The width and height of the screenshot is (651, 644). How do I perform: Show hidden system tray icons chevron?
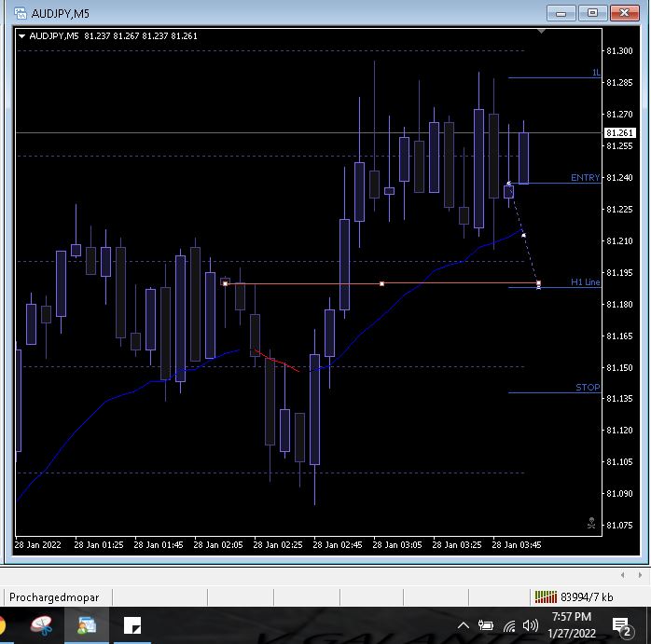[x=464, y=625]
